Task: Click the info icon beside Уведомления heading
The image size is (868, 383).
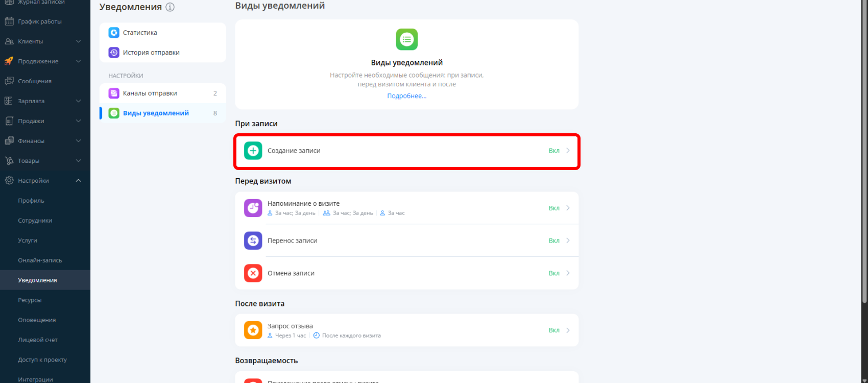Action: point(170,7)
